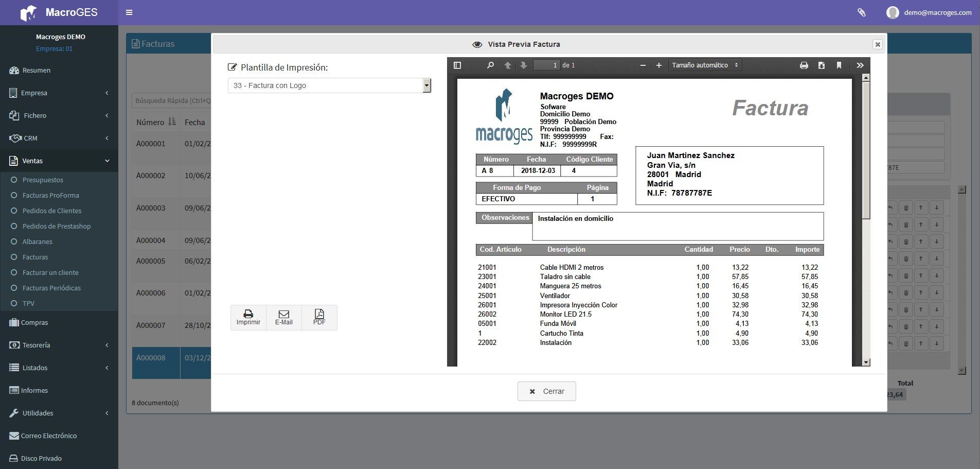Print from the PDF viewer toolbar

point(804,65)
